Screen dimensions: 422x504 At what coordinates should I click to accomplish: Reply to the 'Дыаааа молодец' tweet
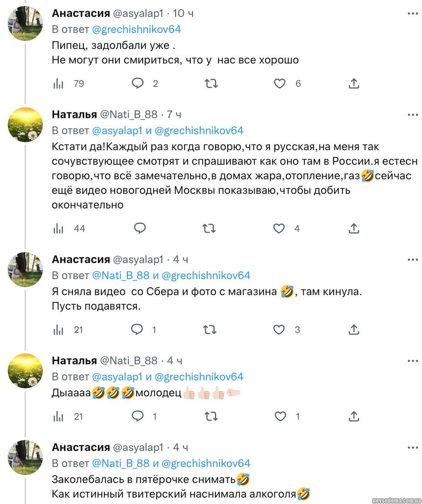[x=137, y=416]
